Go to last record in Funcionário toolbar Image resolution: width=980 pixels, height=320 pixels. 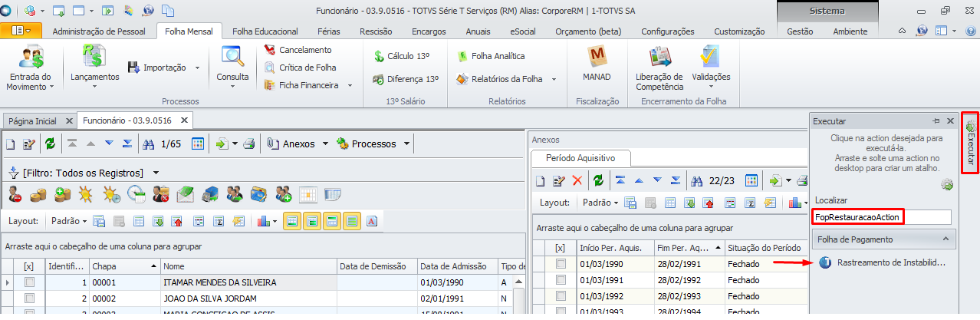(x=127, y=144)
